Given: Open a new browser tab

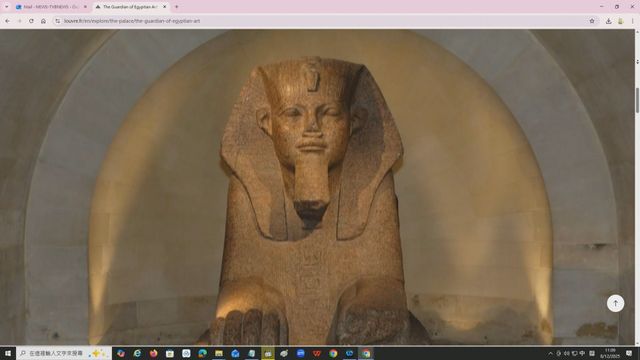Looking at the screenshot, I should tap(177, 7).
